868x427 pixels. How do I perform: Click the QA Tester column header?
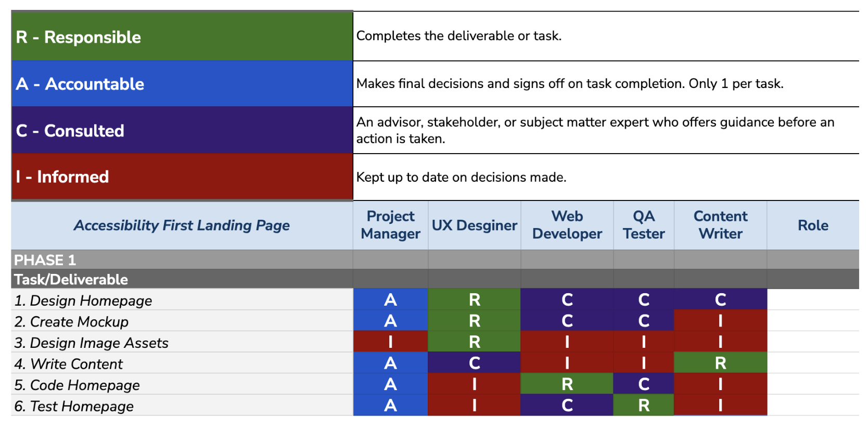point(644,225)
